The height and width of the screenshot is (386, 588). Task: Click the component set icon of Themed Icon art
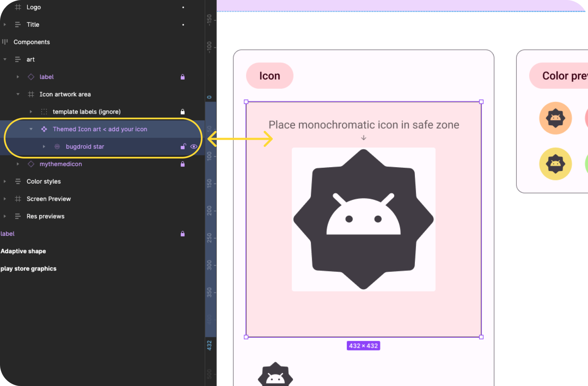click(44, 129)
